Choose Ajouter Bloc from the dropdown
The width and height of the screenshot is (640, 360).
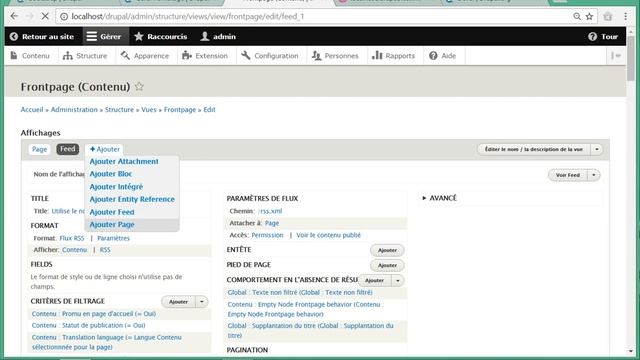click(111, 174)
